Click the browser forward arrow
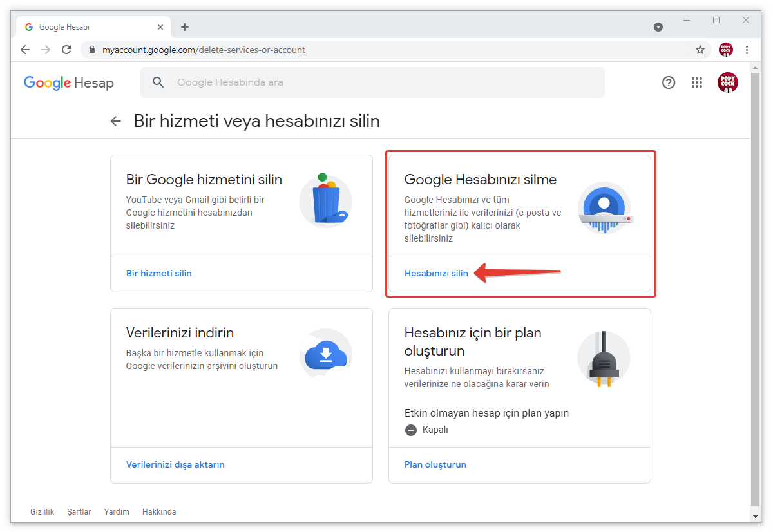Screen dimensions: 773x532 46,50
